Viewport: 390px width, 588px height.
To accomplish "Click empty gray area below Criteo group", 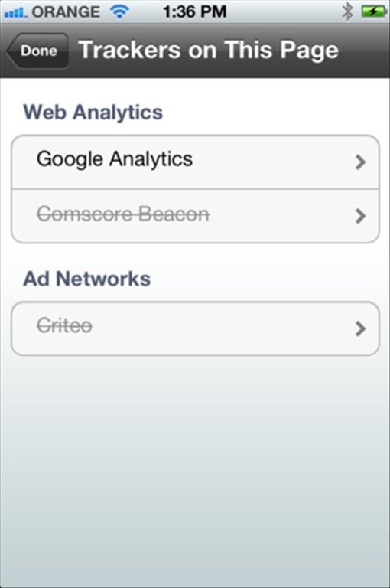I will point(195,469).
